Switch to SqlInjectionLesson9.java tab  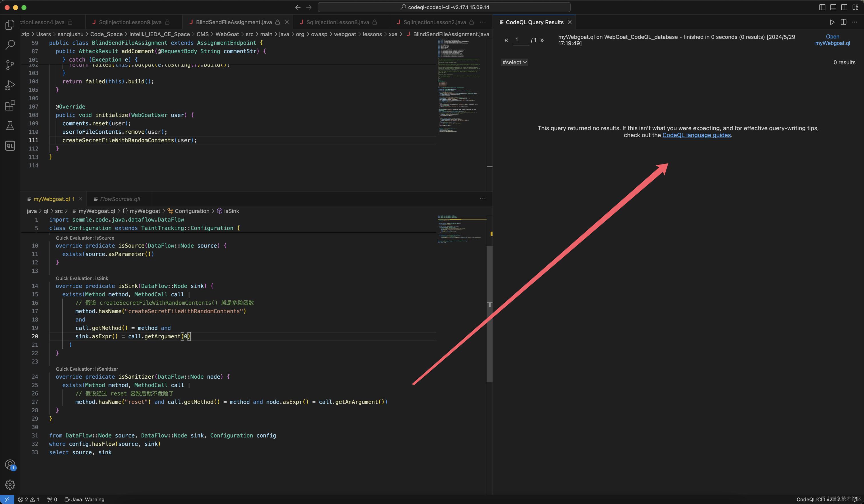(x=130, y=22)
